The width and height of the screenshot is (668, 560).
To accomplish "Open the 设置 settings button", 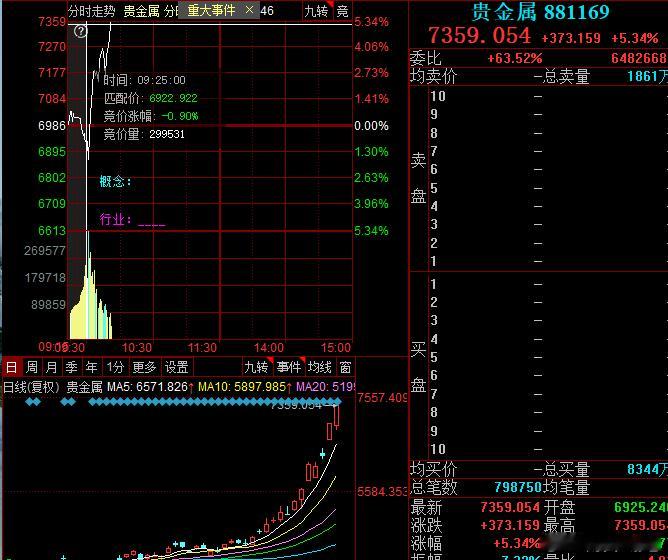I will [x=176, y=367].
